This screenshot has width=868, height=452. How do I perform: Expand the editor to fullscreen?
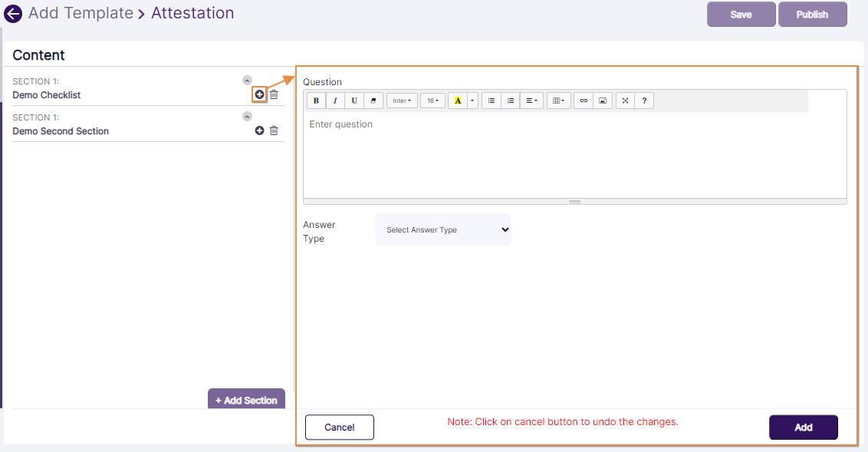[x=625, y=100]
